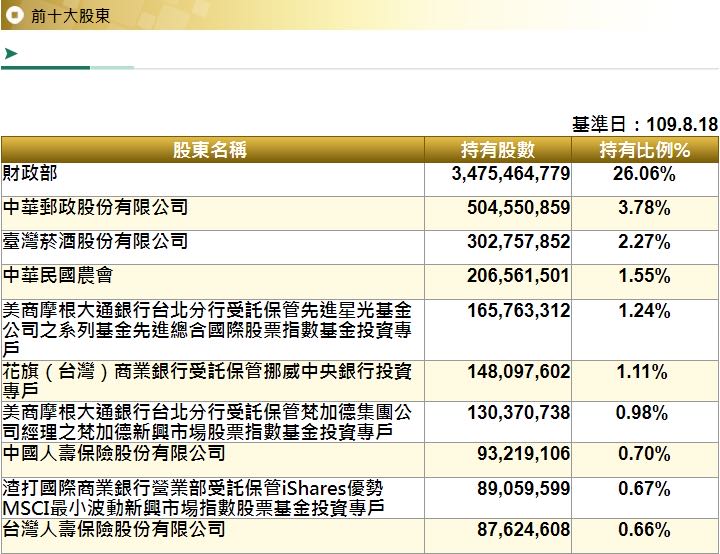Image resolution: width=720 pixels, height=554 pixels.
Task: Select 中華郵政股份有限公司 row name
Action: [x=96, y=207]
